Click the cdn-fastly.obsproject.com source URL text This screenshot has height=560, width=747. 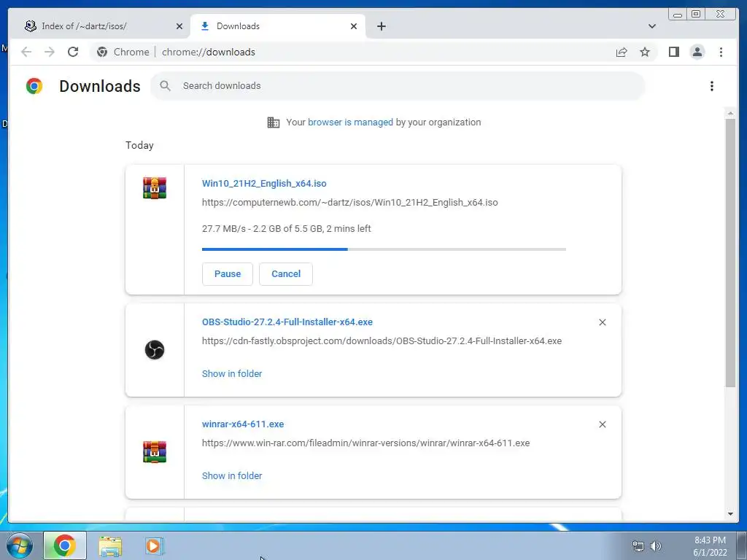(382, 341)
